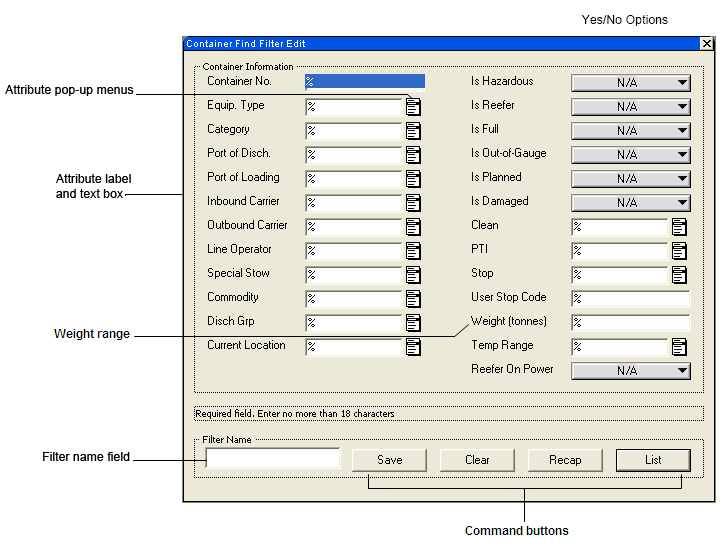Expand the Is Full dropdown

(x=631, y=131)
